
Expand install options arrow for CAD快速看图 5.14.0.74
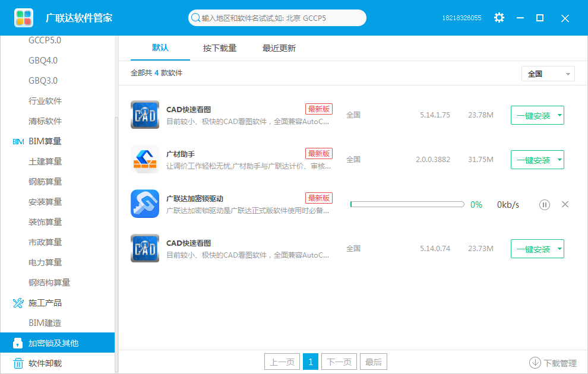(559, 249)
